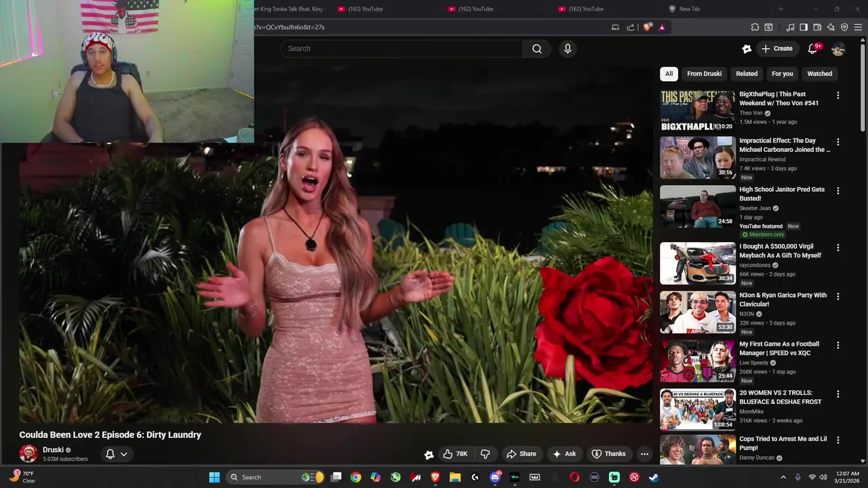Screen dimensions: 868x488
Task: Select the From Druski filter chip
Action: tap(704, 74)
